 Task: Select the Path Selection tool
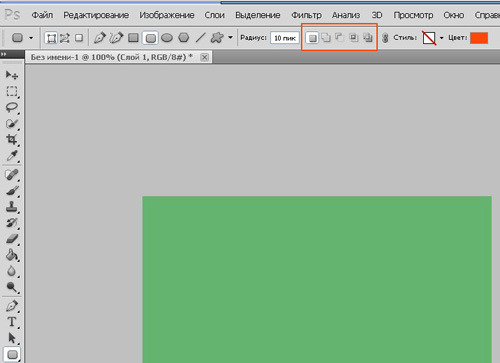[12, 338]
